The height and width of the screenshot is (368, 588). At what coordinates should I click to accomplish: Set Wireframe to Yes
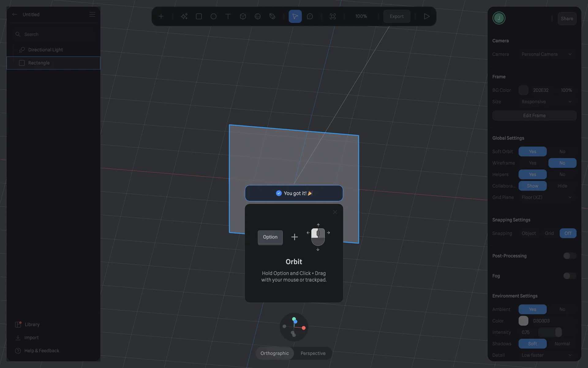(532, 163)
